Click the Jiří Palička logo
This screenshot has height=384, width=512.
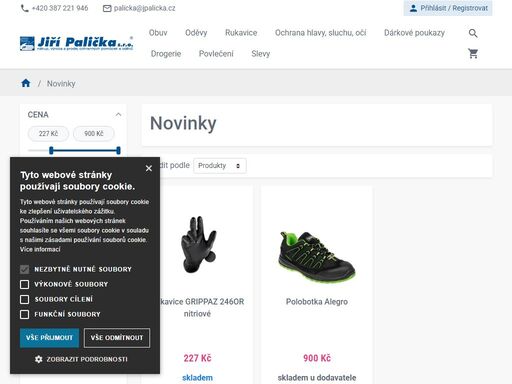tap(76, 43)
